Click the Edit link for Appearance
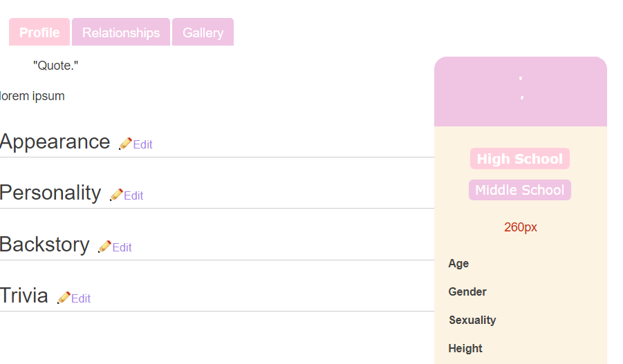The height and width of the screenshot is (364, 623). [x=143, y=144]
